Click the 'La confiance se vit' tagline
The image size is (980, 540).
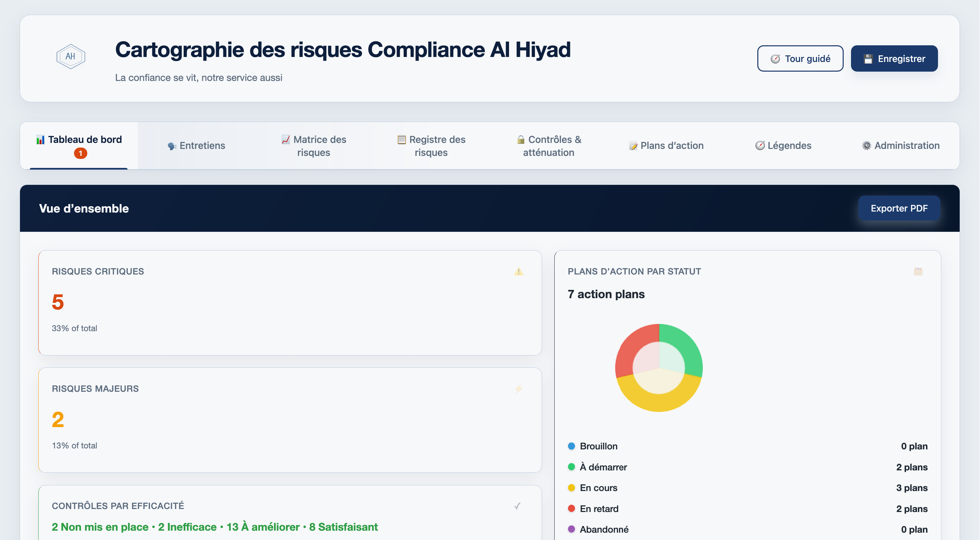pyautogui.click(x=199, y=78)
